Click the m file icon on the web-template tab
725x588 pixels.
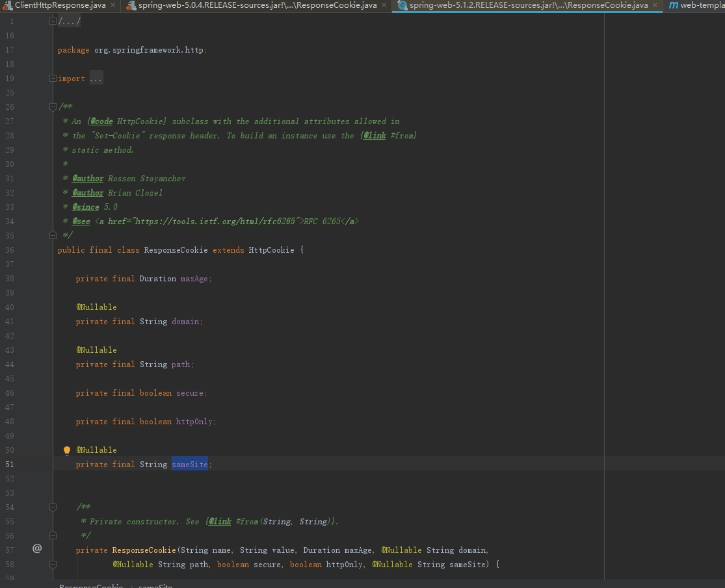673,5
